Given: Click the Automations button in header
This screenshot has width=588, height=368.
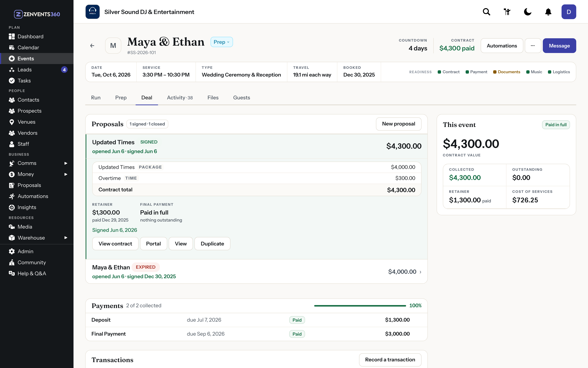Looking at the screenshot, I should (502, 45).
